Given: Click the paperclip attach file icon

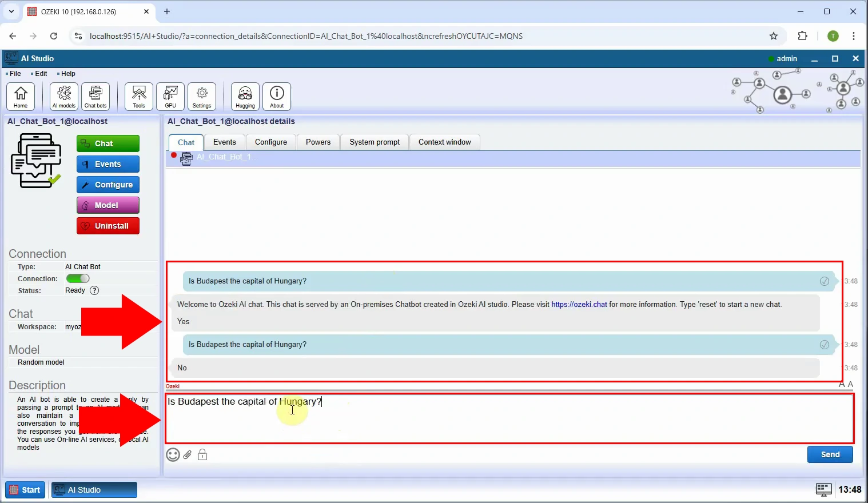Looking at the screenshot, I should [188, 455].
